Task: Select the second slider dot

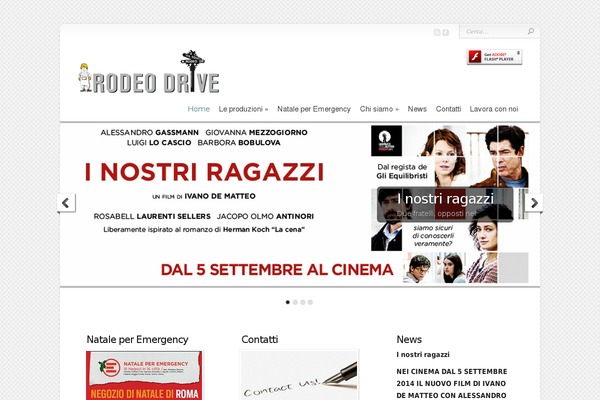Action: [x=295, y=302]
